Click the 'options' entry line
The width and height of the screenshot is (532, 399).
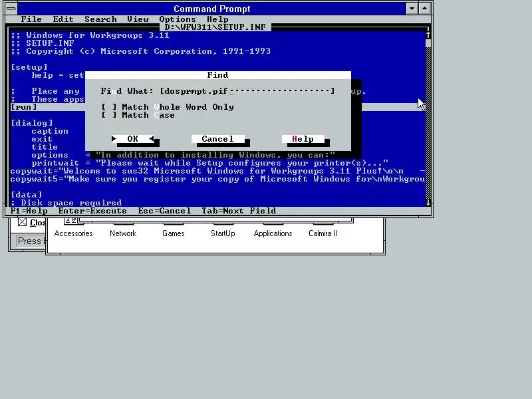(184, 155)
